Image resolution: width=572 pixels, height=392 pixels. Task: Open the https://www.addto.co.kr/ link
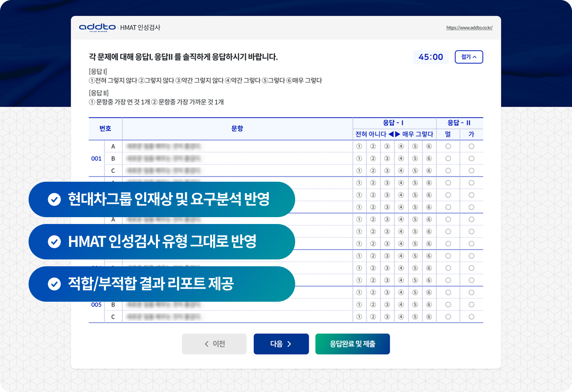[x=469, y=28]
